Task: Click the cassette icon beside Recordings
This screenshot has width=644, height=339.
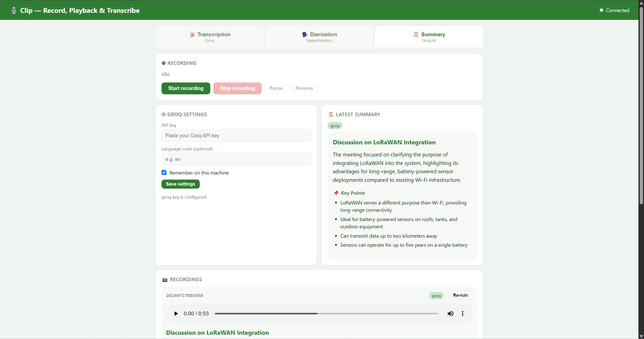Action: pyautogui.click(x=165, y=280)
